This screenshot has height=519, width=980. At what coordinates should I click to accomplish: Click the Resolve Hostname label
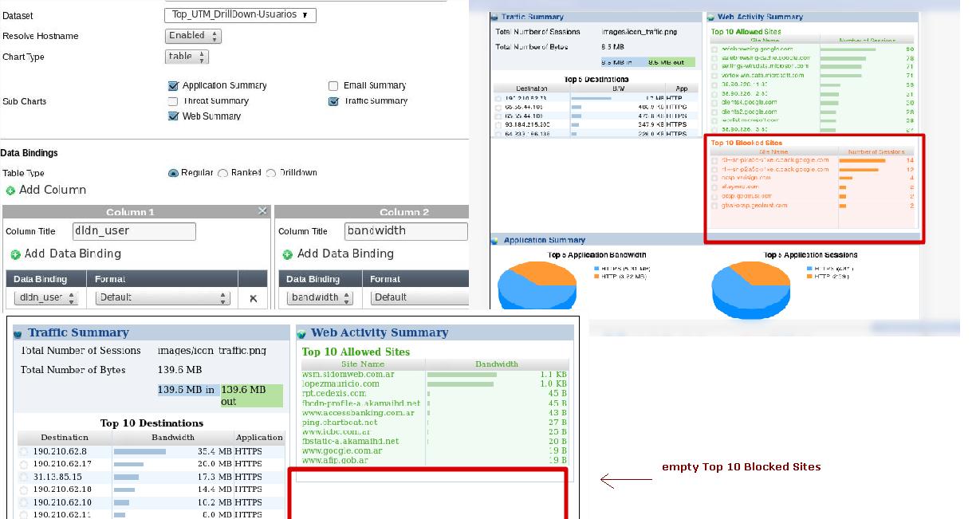pyautogui.click(x=41, y=37)
